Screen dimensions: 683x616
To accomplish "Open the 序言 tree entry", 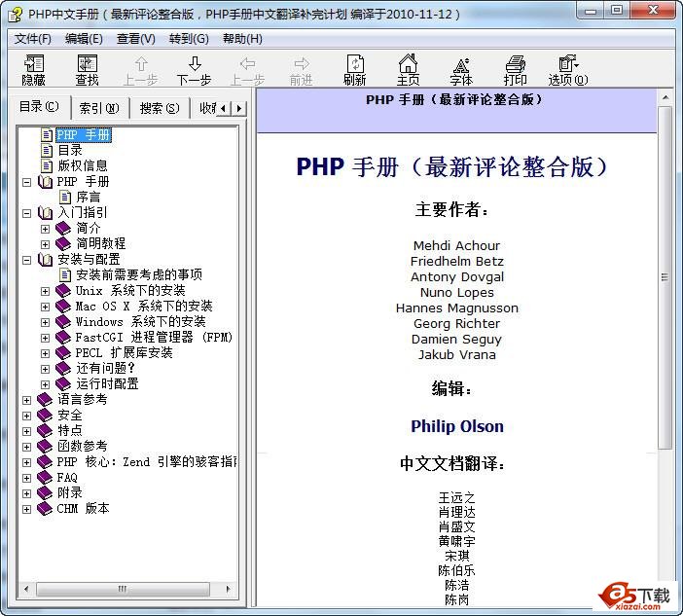I will click(89, 198).
